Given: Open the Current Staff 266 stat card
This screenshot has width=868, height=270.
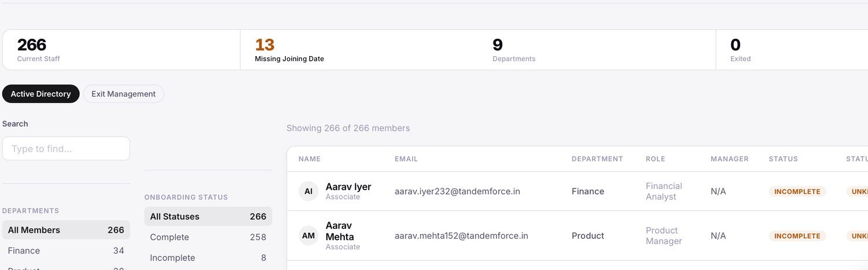Looking at the screenshot, I should pyautogui.click(x=122, y=50).
